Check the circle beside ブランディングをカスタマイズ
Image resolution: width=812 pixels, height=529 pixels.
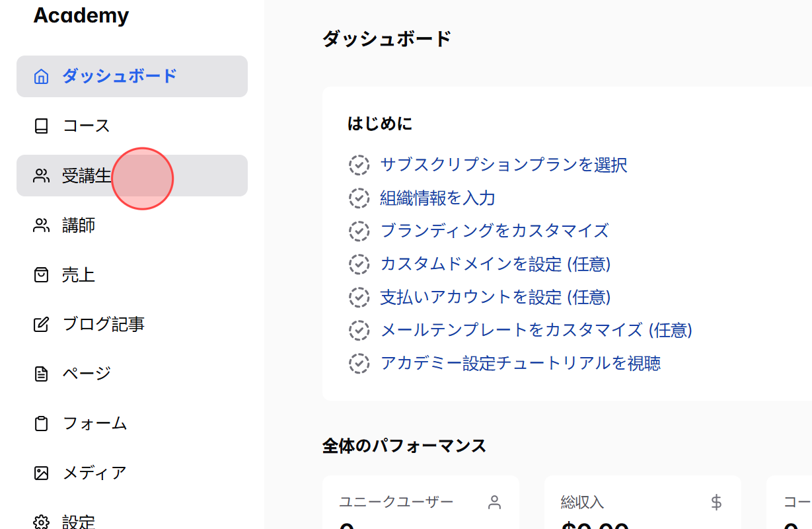tap(359, 231)
